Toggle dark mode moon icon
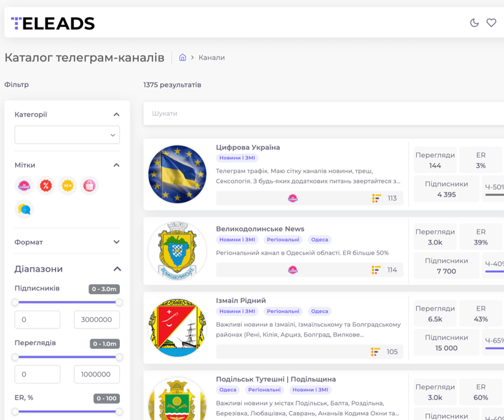The image size is (504, 420). [474, 23]
